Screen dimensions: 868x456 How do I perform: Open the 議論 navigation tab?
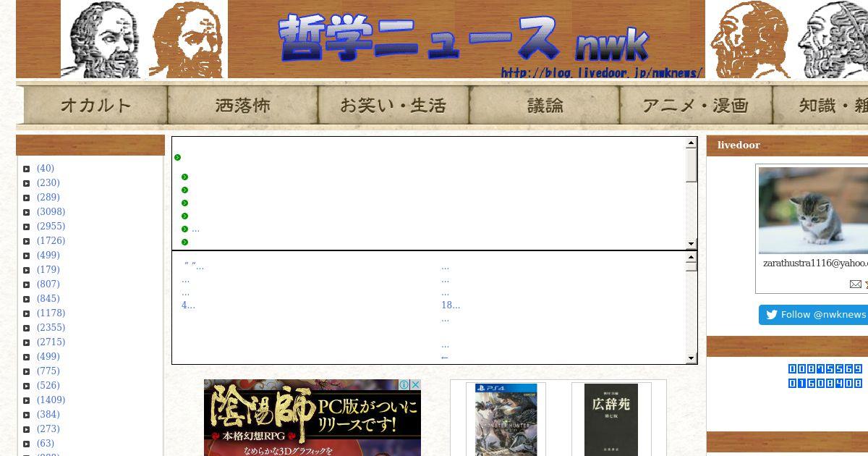pos(545,106)
